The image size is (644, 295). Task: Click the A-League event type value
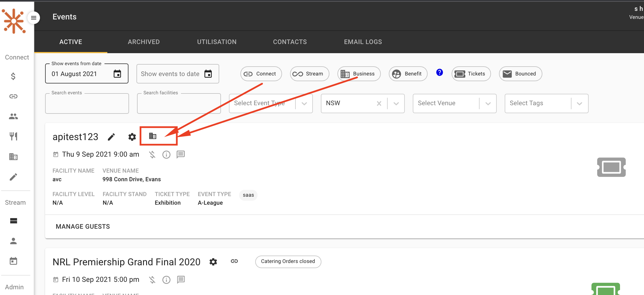tap(210, 203)
